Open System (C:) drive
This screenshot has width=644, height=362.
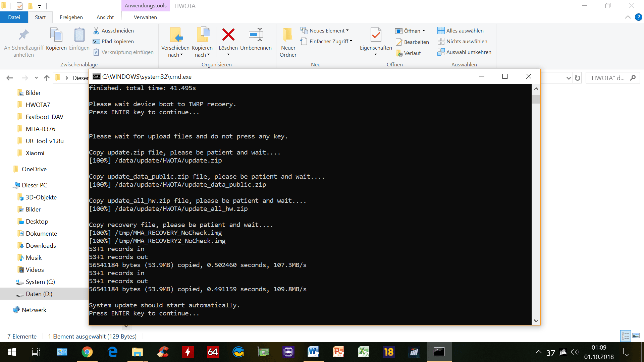click(x=40, y=282)
